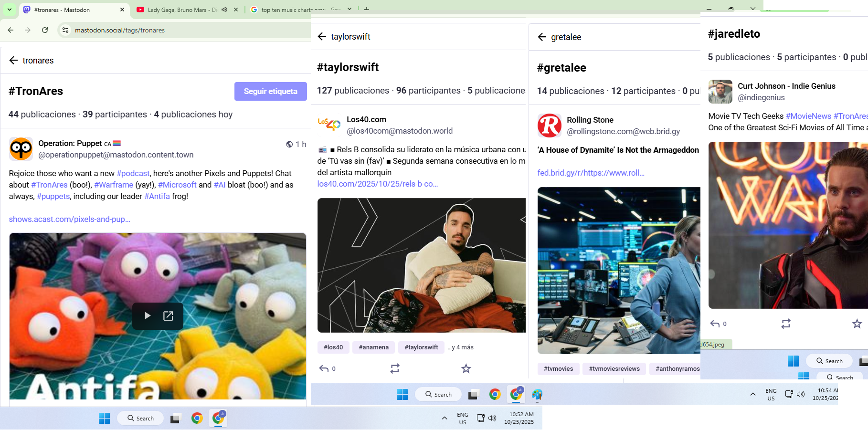Image resolution: width=868 pixels, height=430 pixels.
Task: Select the #tvmoviesreviews tag chip
Action: [x=614, y=369]
